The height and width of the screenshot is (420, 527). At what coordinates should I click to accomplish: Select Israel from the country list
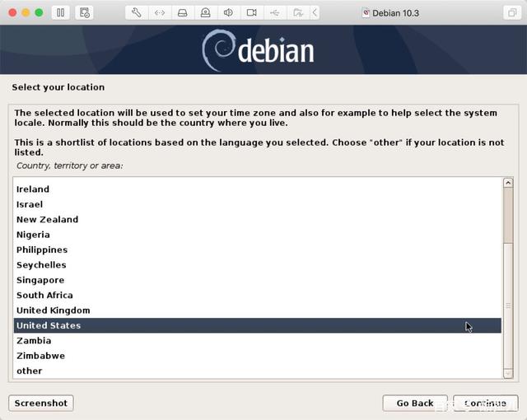point(258,204)
